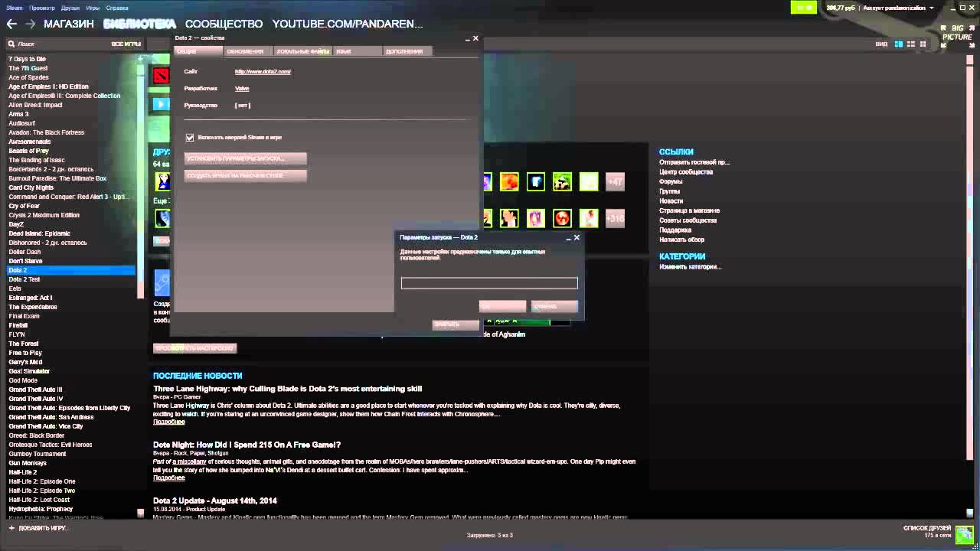
Task: Open the Steam menu
Action: coord(15,8)
